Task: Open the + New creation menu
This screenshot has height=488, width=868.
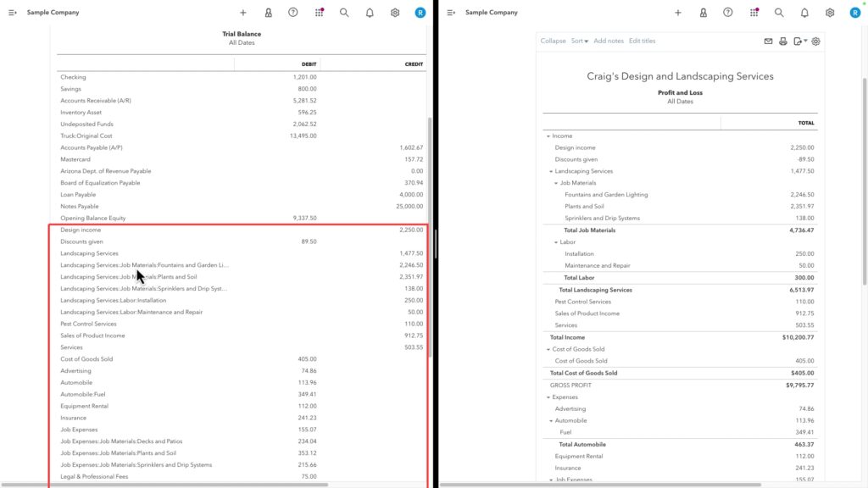Action: pos(243,12)
